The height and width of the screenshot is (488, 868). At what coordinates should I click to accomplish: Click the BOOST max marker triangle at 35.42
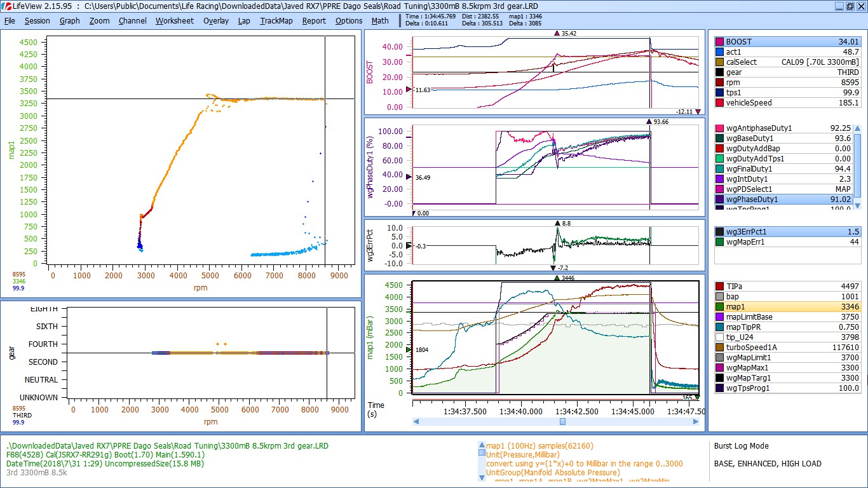(x=557, y=33)
